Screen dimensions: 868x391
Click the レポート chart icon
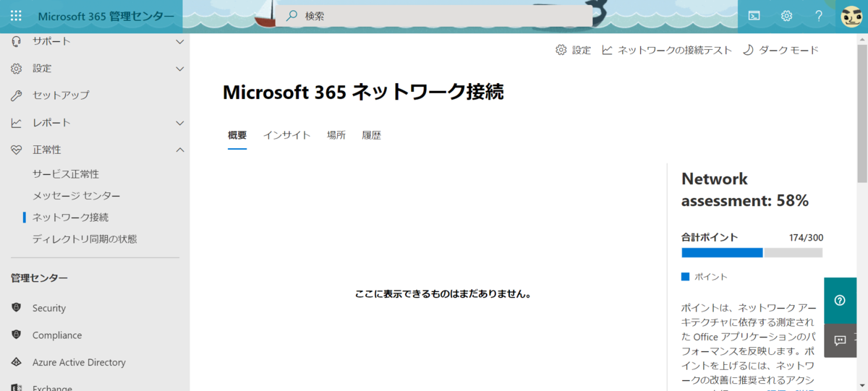pos(16,123)
